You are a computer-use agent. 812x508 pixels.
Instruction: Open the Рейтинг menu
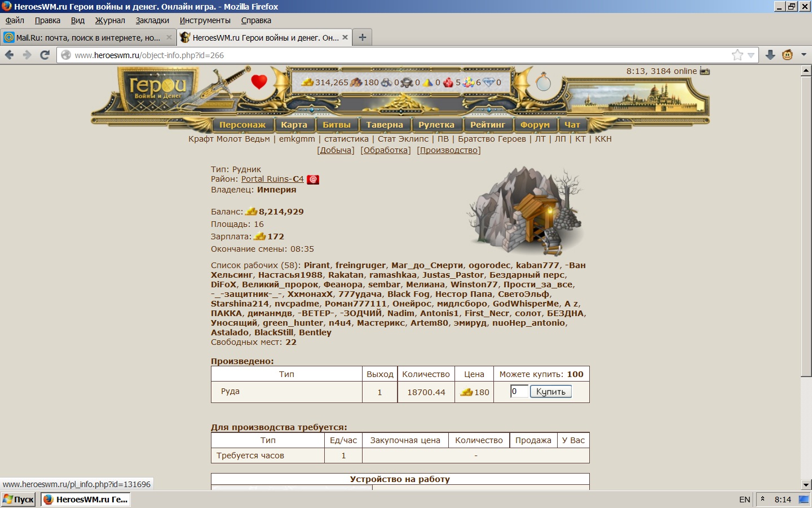(x=488, y=125)
